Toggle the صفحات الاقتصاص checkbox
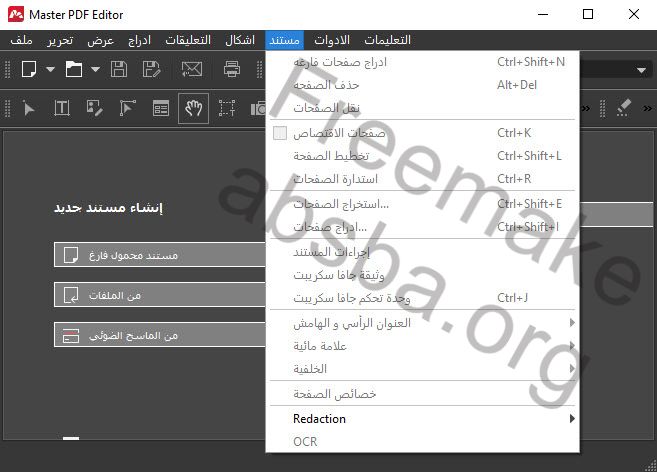This screenshot has height=472, width=657. [279, 133]
